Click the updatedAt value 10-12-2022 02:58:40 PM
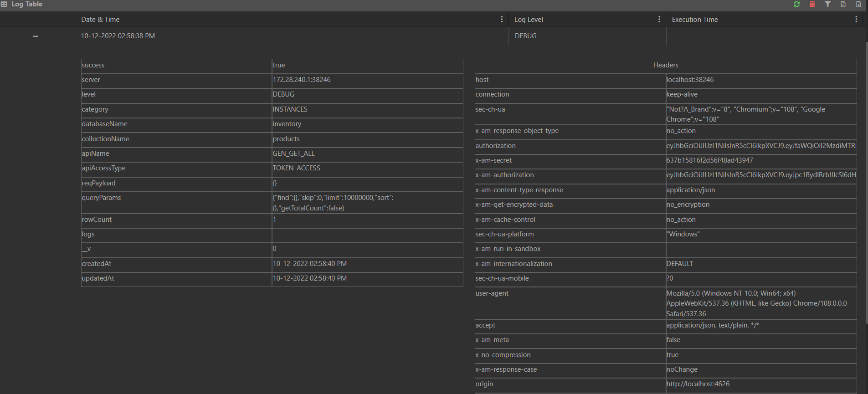 point(310,278)
